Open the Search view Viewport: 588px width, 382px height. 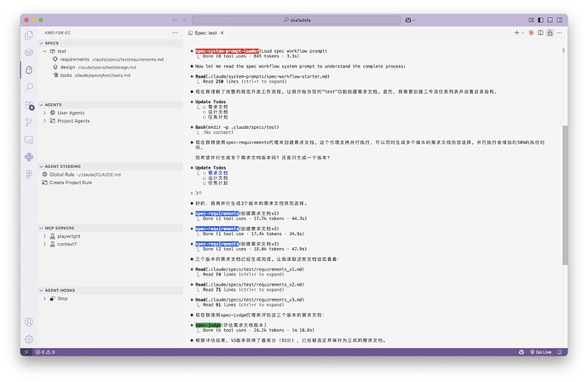coord(29,87)
